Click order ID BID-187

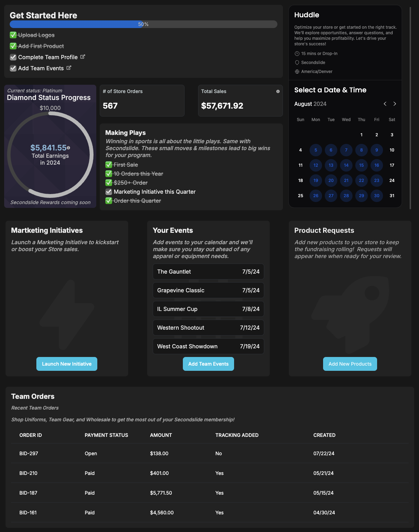[x=28, y=493]
